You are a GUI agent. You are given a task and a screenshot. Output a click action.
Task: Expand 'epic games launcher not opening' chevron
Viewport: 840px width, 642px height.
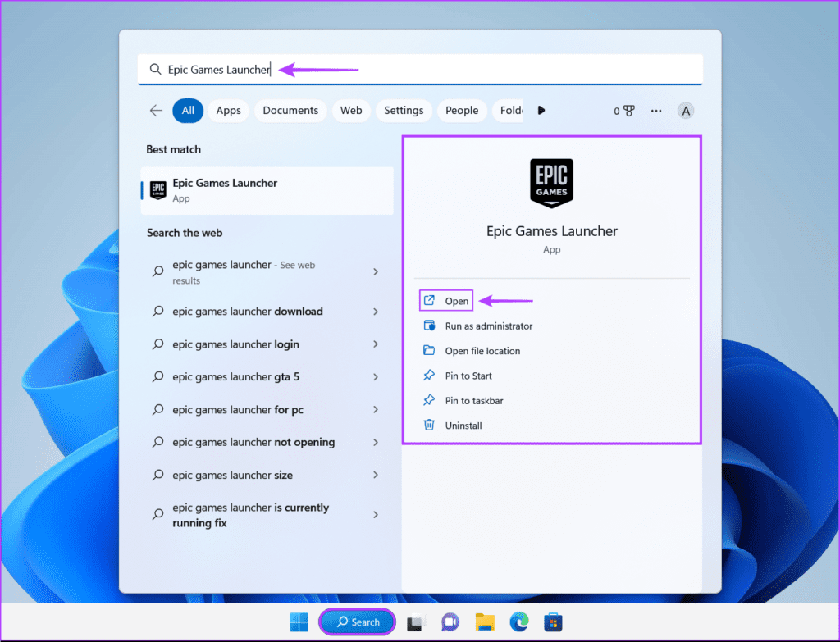(x=376, y=442)
